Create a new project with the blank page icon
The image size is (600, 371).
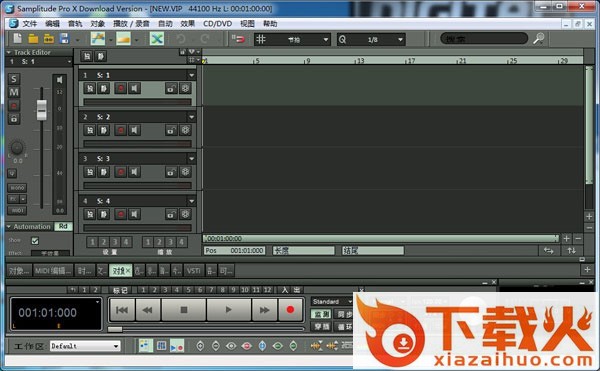(x=18, y=39)
